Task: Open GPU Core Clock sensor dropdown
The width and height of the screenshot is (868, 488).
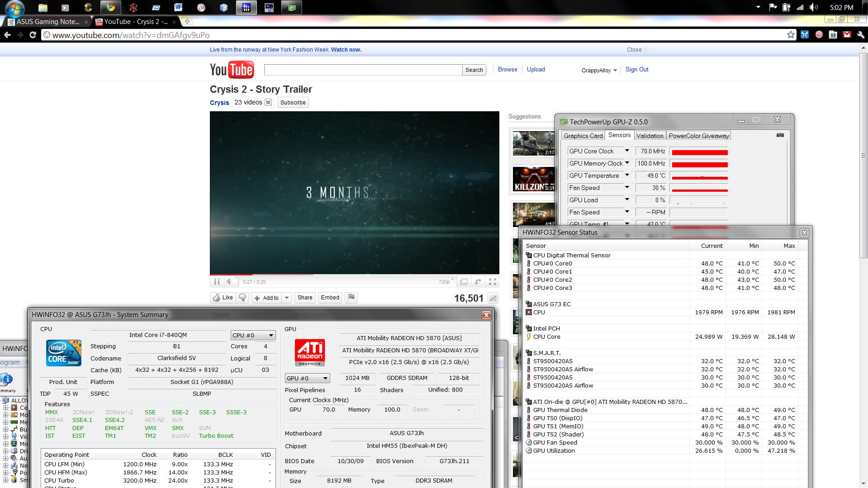Action: pyautogui.click(x=627, y=151)
